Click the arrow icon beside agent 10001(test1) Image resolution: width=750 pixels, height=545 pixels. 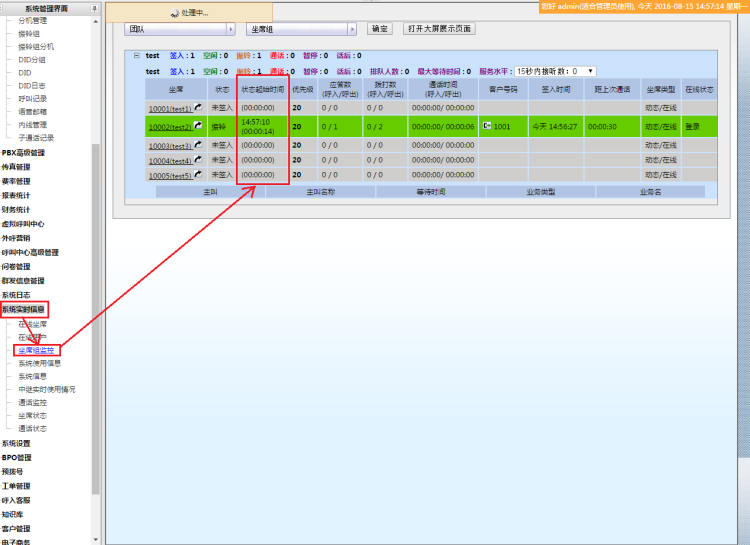pyautogui.click(x=198, y=107)
